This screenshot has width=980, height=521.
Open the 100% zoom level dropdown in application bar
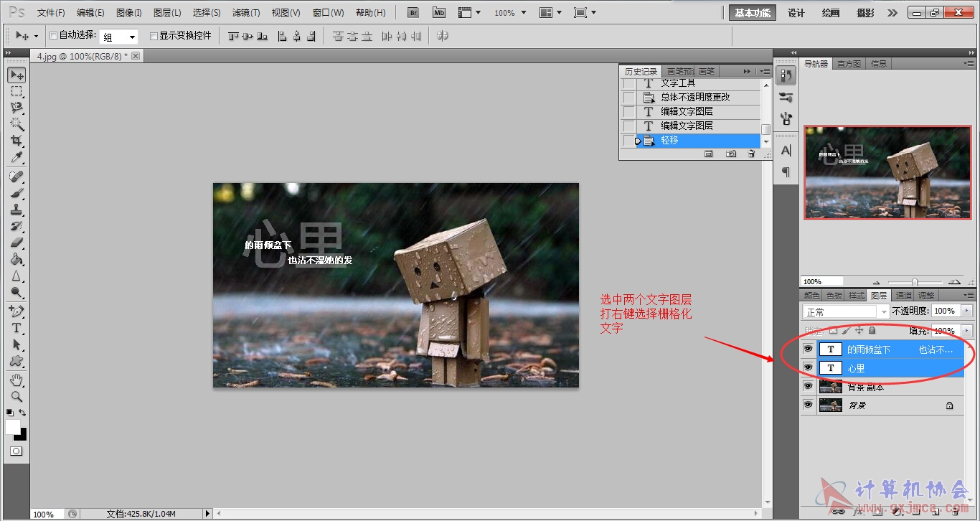523,13
